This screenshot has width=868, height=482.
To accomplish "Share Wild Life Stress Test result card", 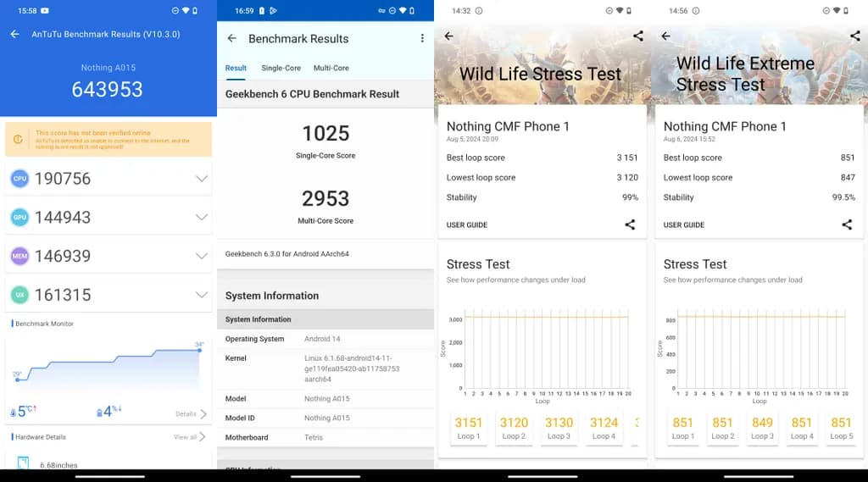I will pyautogui.click(x=630, y=224).
